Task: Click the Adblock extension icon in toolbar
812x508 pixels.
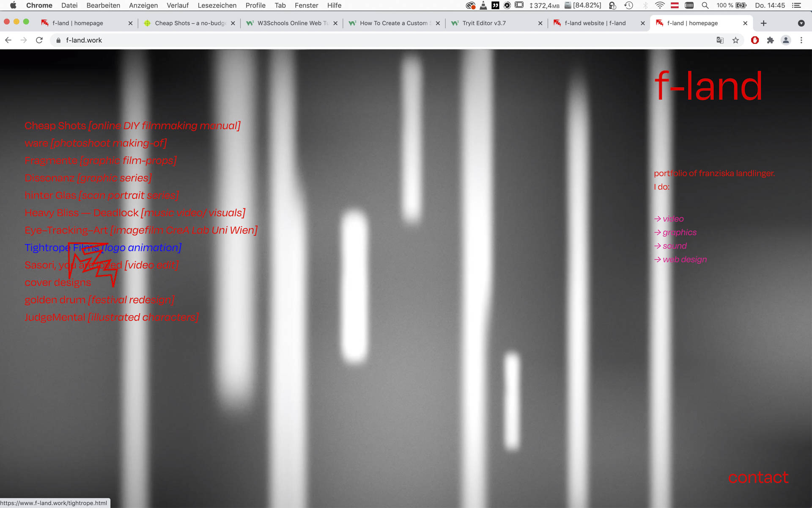Action: pyautogui.click(x=755, y=40)
